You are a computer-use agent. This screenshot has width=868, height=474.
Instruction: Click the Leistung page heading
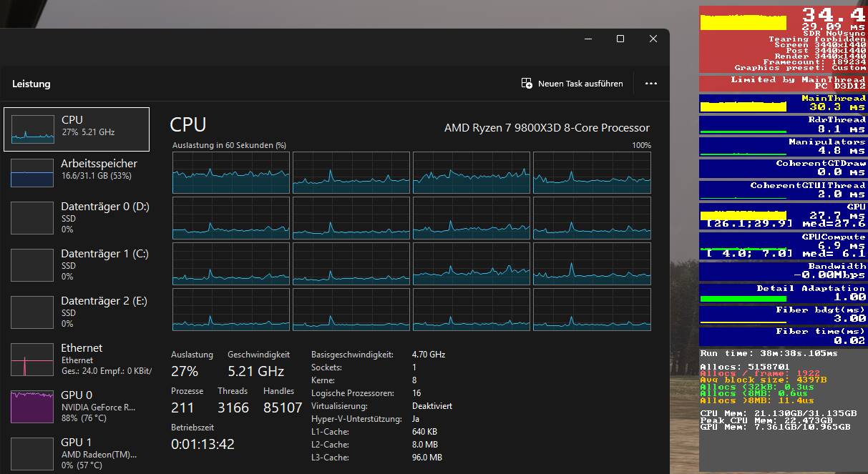pyautogui.click(x=29, y=84)
